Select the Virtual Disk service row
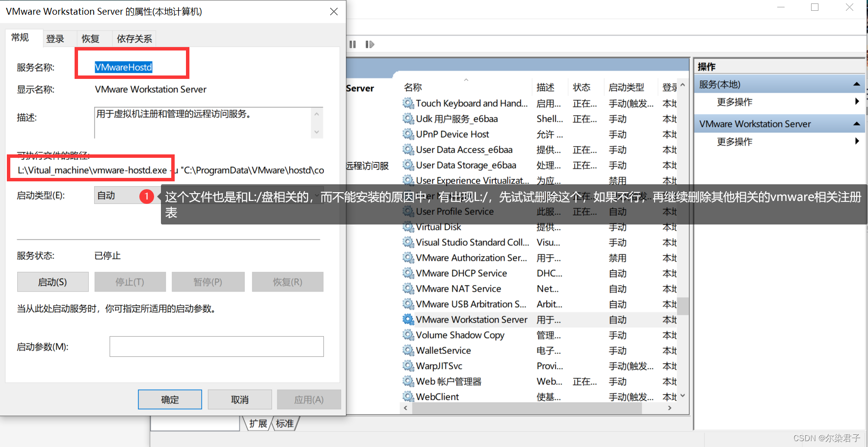This screenshot has height=447, width=868. tap(539, 227)
